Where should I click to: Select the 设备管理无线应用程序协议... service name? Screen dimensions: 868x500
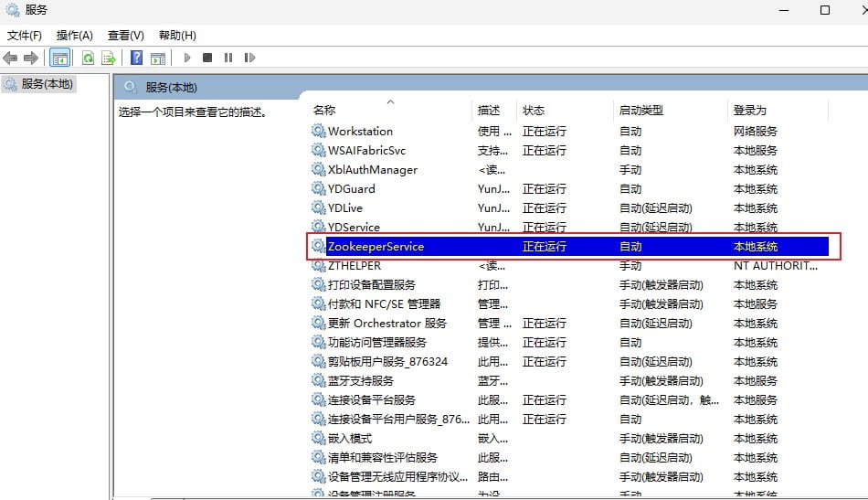[398, 477]
